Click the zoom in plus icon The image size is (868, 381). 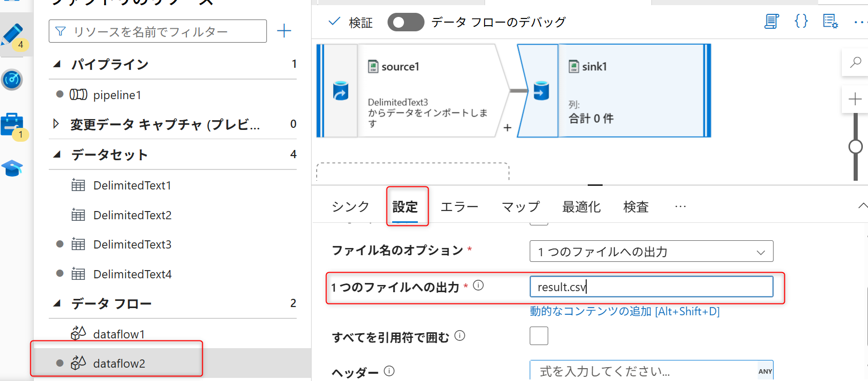pos(855,99)
